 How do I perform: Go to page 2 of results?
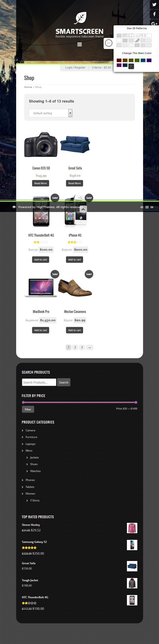pyautogui.click(x=75, y=347)
